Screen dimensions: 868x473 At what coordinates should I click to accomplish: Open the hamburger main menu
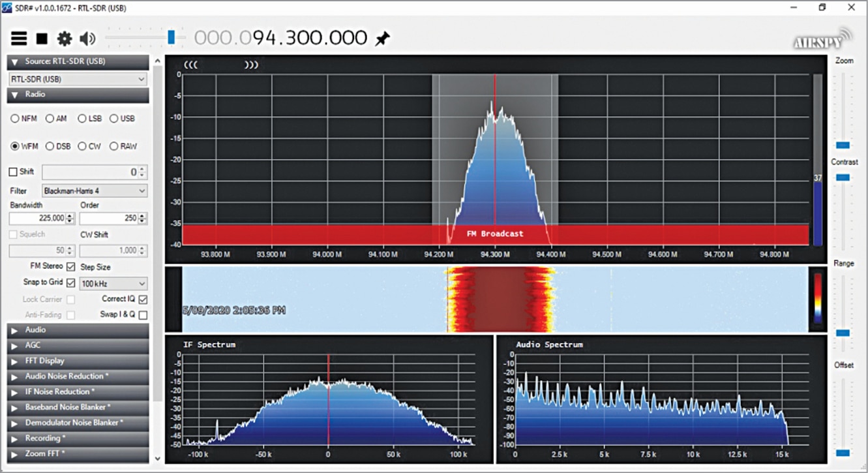(x=19, y=38)
